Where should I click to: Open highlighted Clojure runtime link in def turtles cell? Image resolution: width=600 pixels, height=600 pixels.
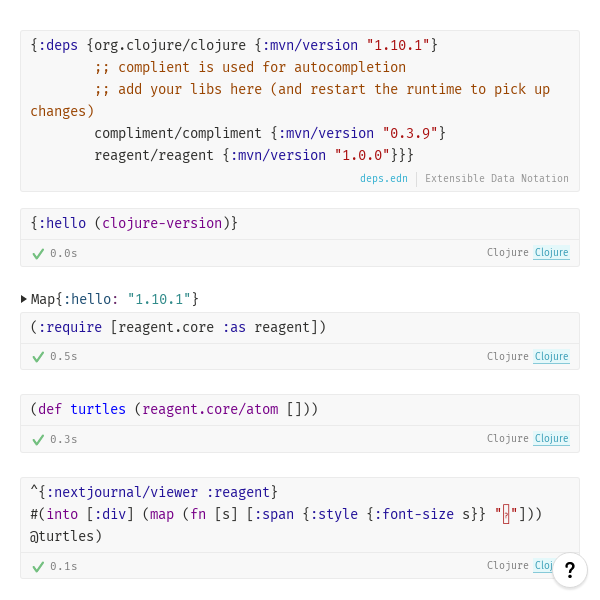[x=551, y=439]
